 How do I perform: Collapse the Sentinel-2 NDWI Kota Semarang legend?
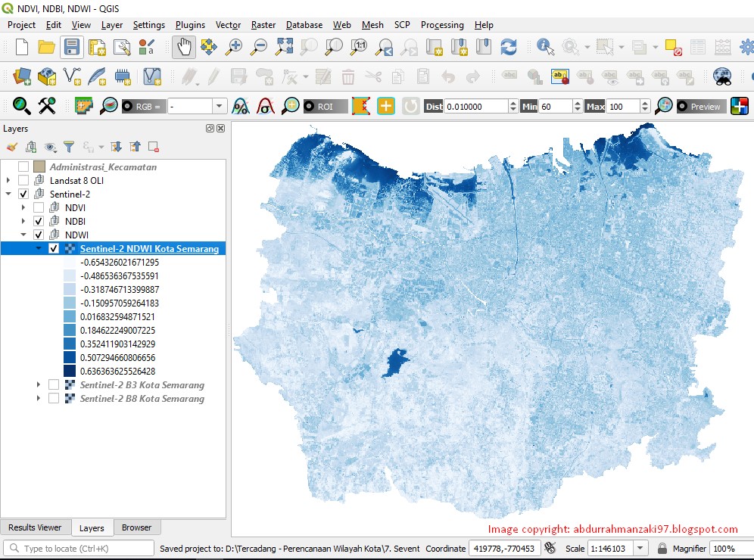(38, 247)
